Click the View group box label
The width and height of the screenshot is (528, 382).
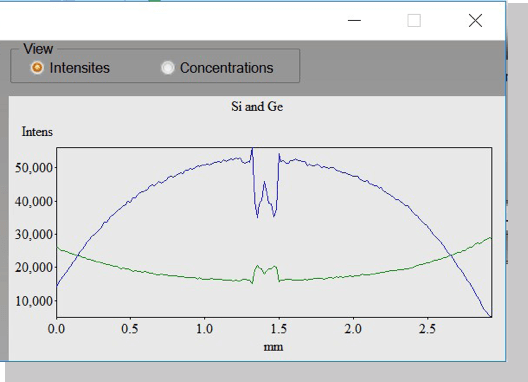click(38, 49)
